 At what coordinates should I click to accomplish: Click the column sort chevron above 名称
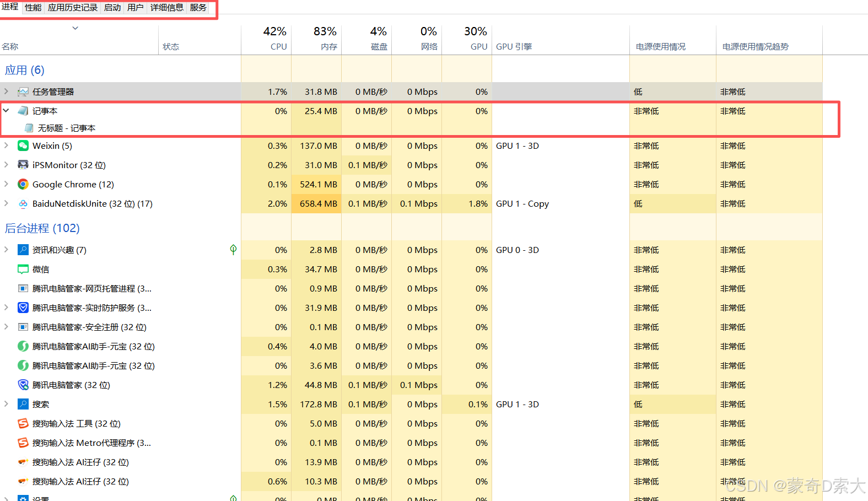76,28
